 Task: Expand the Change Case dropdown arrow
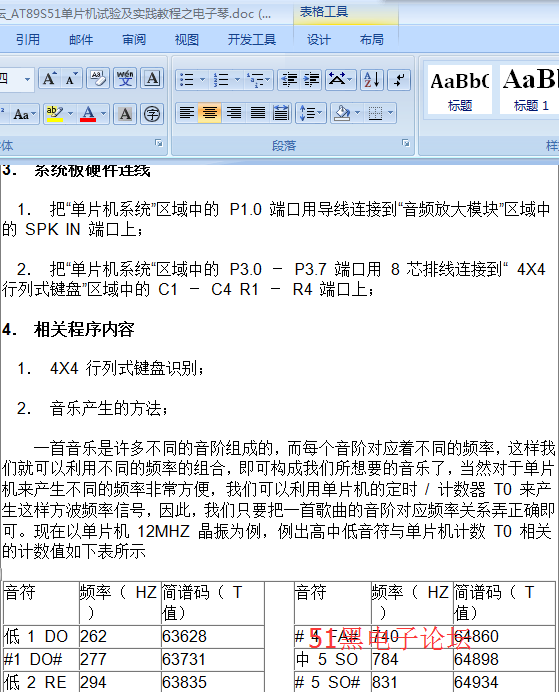click(x=34, y=115)
